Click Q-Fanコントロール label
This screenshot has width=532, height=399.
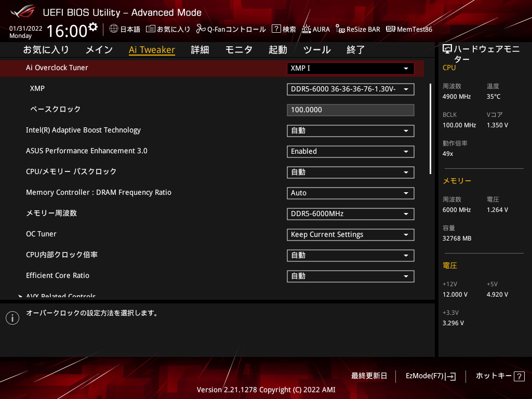[236, 29]
